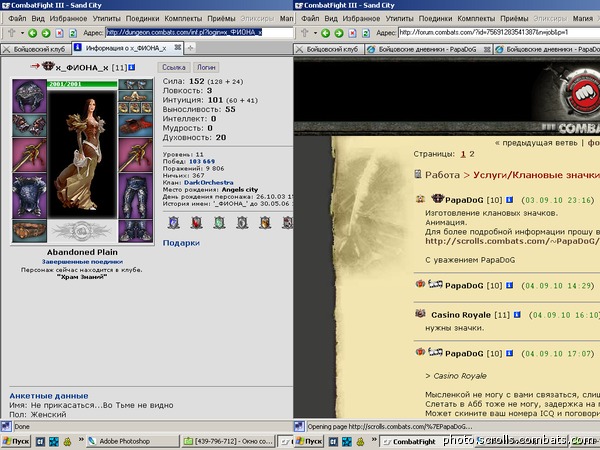Open the 103 669 victories link
This screenshot has width=600, height=450.
(202, 161)
